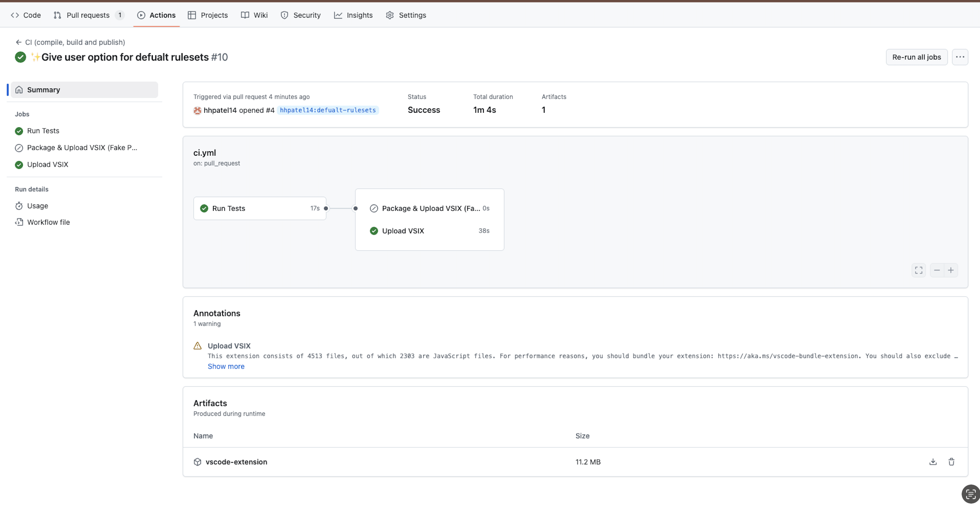Open the three-dot run options menu
The height and width of the screenshot is (508, 980).
959,57
